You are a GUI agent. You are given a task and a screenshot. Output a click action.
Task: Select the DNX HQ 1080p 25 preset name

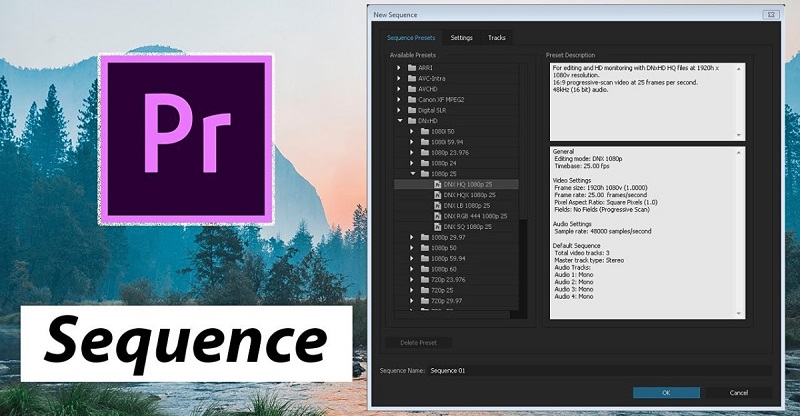(468, 184)
